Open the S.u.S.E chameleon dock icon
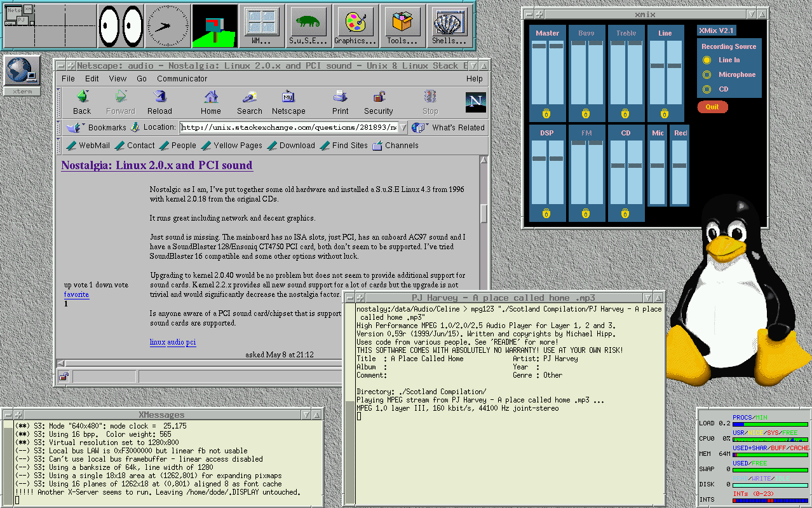This screenshot has width=812, height=508. (308, 23)
